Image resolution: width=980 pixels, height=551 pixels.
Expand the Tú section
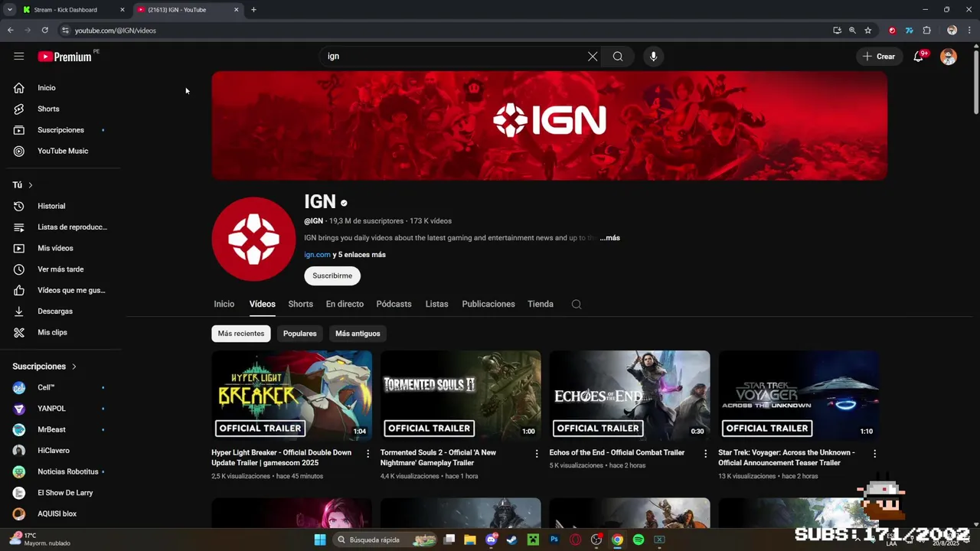coord(23,185)
